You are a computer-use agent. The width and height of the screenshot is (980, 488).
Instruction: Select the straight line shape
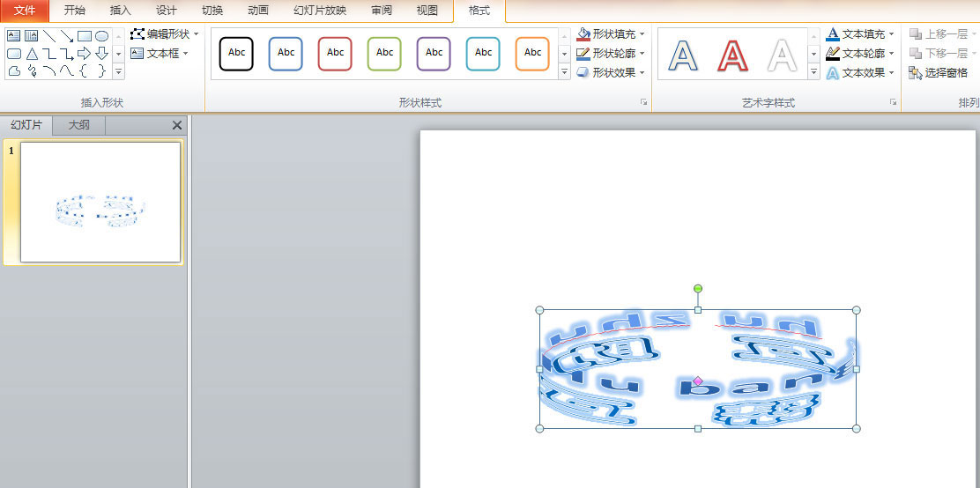click(x=49, y=36)
